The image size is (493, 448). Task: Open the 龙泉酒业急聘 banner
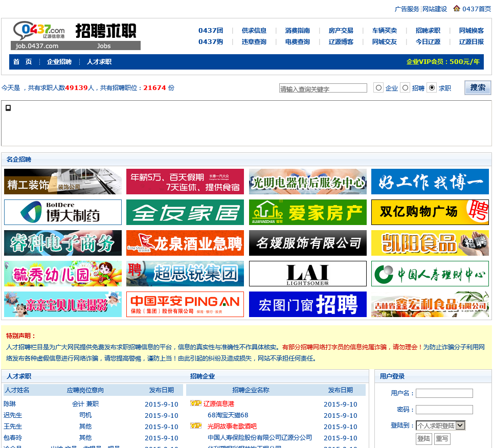click(x=185, y=243)
